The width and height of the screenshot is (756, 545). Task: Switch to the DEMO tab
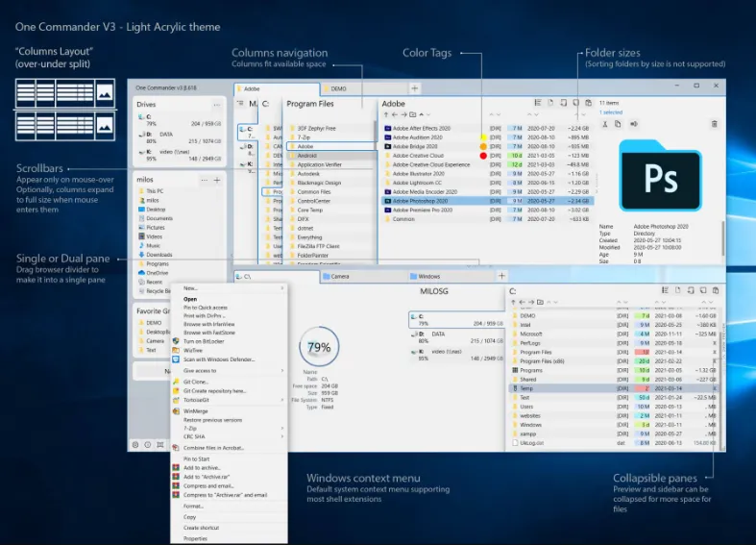[x=364, y=88]
